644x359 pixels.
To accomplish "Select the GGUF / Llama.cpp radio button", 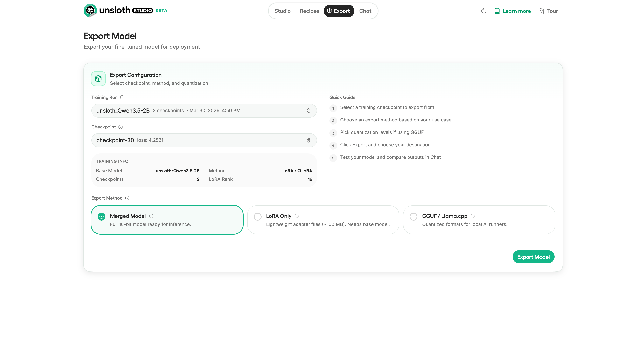I will [414, 216].
